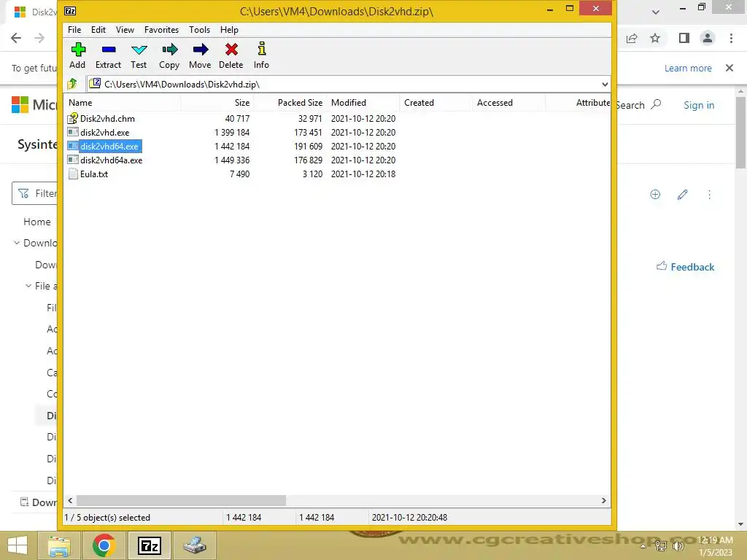Select the disk2vhd64a.exe file icon
This screenshot has width=747, height=560.
click(72, 160)
